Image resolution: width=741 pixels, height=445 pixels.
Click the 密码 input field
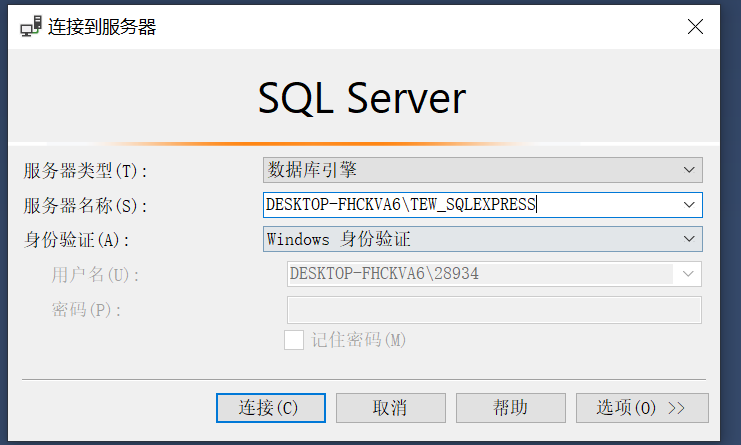click(x=494, y=310)
